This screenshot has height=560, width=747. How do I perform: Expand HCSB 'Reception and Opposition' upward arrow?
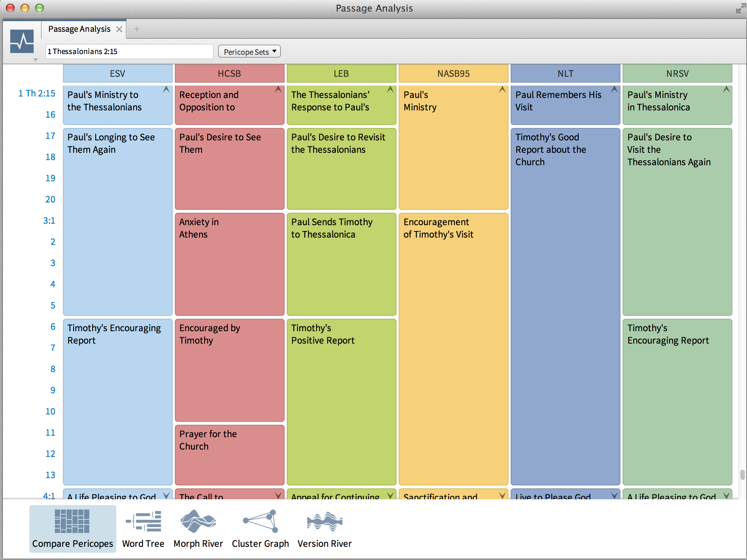coord(278,89)
